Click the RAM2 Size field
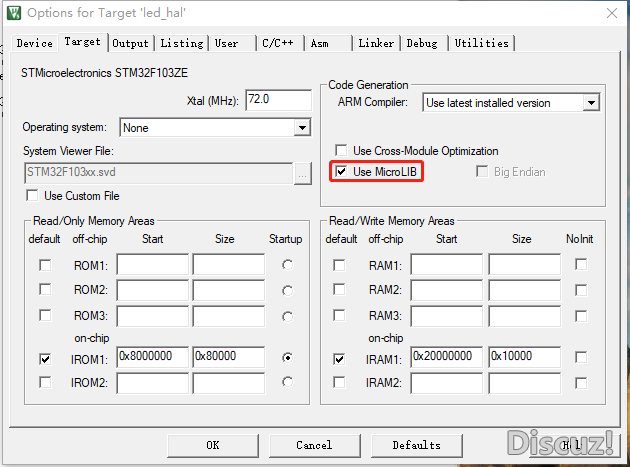This screenshot has width=630, height=467. click(x=524, y=290)
